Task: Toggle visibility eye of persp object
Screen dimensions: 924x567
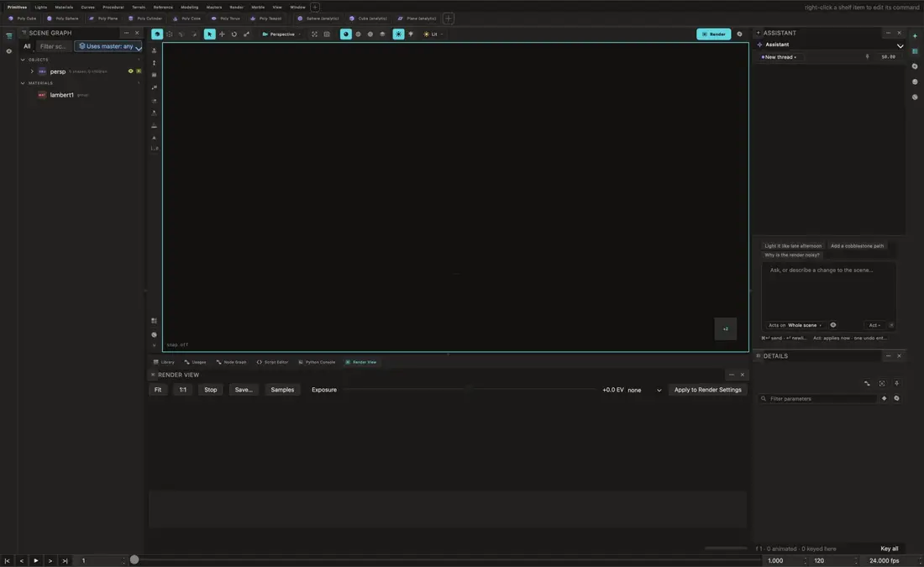Action: (x=131, y=71)
